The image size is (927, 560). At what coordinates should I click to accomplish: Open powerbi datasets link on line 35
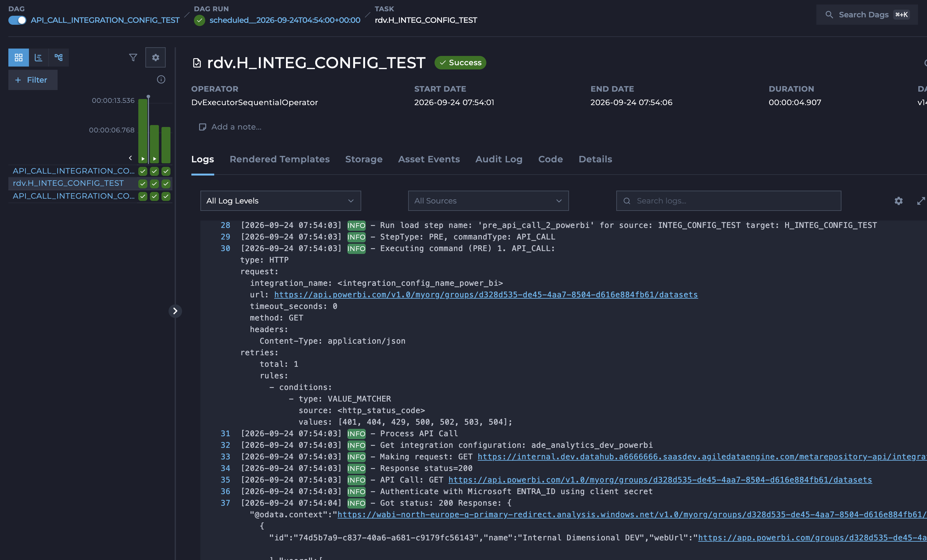pyautogui.click(x=660, y=480)
